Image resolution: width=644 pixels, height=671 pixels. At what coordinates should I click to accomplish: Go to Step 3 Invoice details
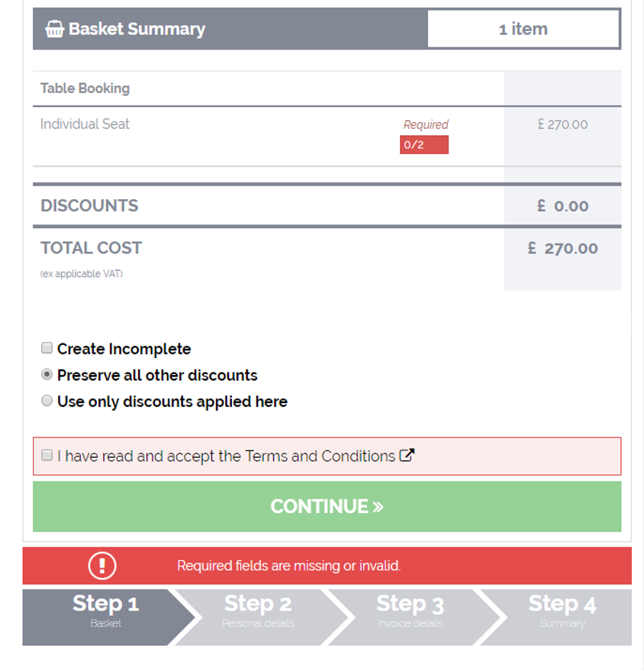coord(410,617)
